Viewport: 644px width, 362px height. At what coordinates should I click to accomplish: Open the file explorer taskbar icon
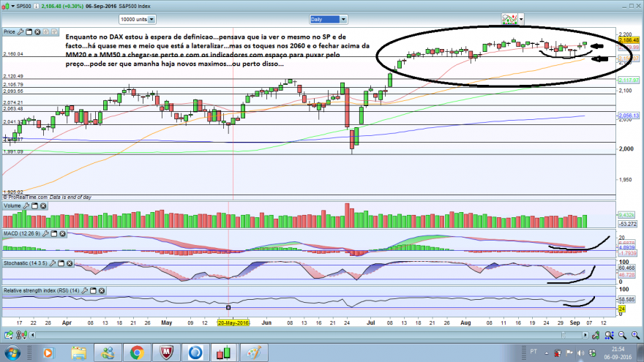(x=78, y=352)
